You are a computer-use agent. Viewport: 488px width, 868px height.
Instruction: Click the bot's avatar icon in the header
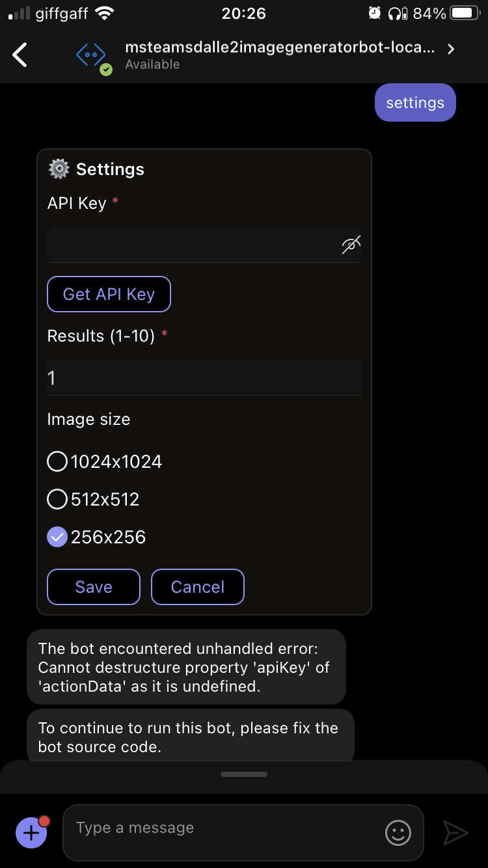[x=92, y=55]
